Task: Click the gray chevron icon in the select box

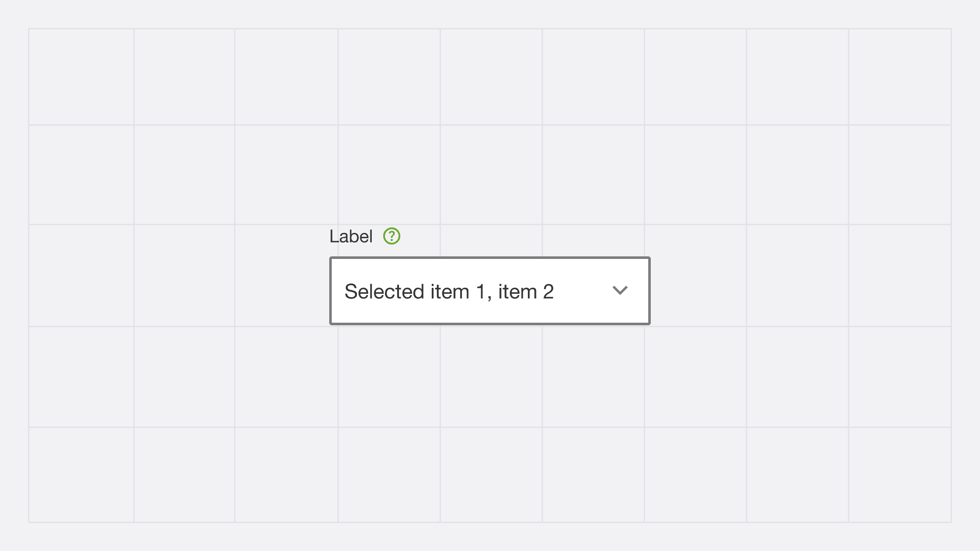Action: tap(620, 291)
